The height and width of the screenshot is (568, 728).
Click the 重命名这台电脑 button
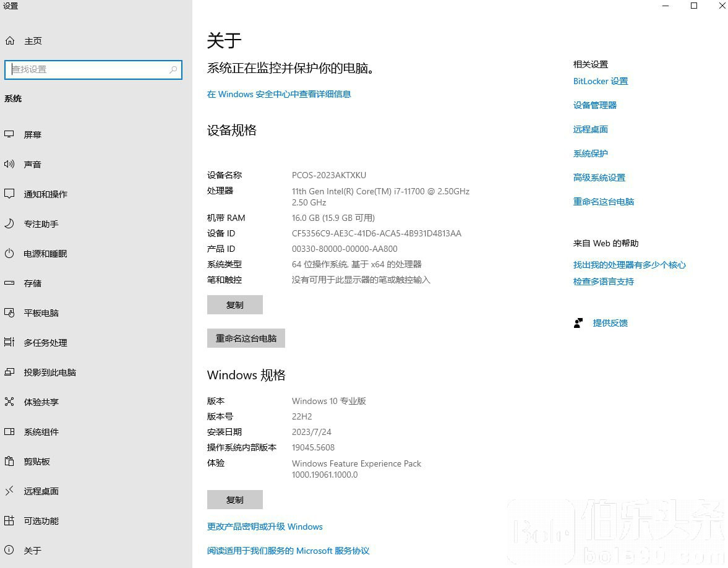[x=246, y=338]
